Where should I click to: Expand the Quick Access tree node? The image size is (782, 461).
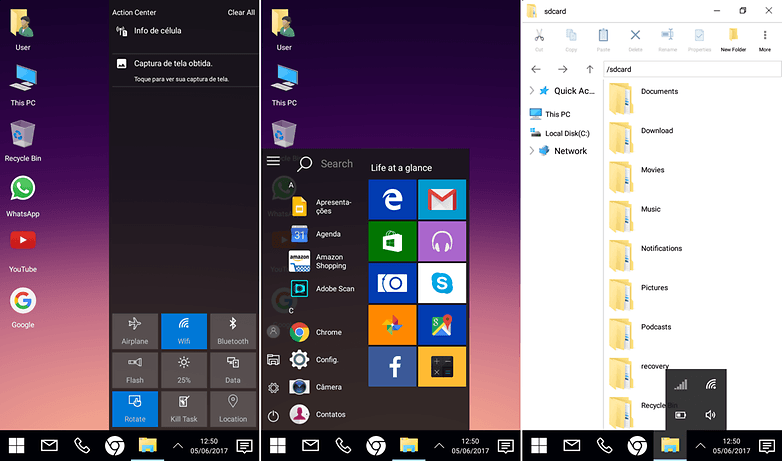click(x=532, y=90)
